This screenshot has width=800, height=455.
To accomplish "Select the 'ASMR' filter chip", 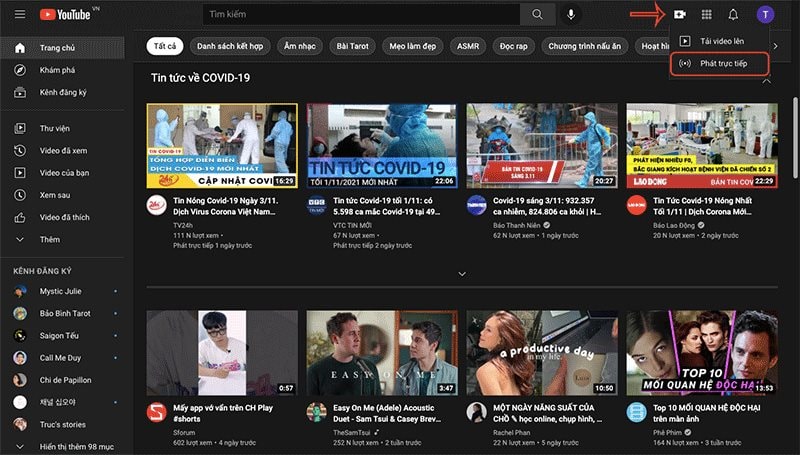I will [467, 46].
